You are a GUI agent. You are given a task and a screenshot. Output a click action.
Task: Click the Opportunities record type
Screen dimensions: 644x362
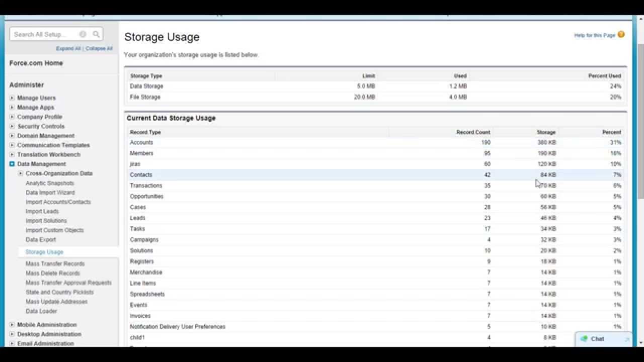click(x=146, y=197)
